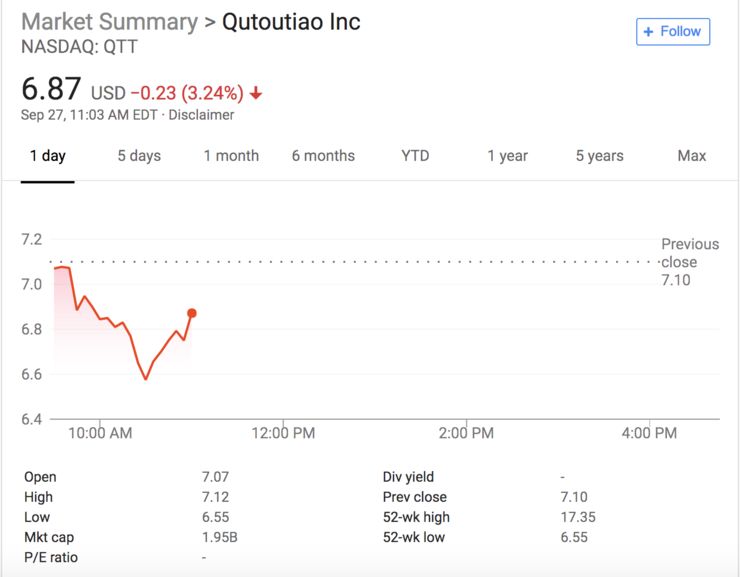Switch to the 1 year tab
This screenshot has width=740, height=577.
pyautogui.click(x=507, y=156)
